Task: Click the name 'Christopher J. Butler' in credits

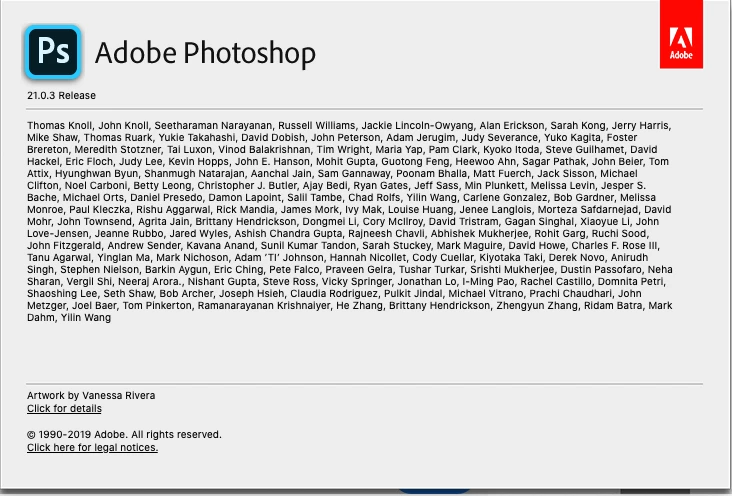Action: click(x=247, y=185)
